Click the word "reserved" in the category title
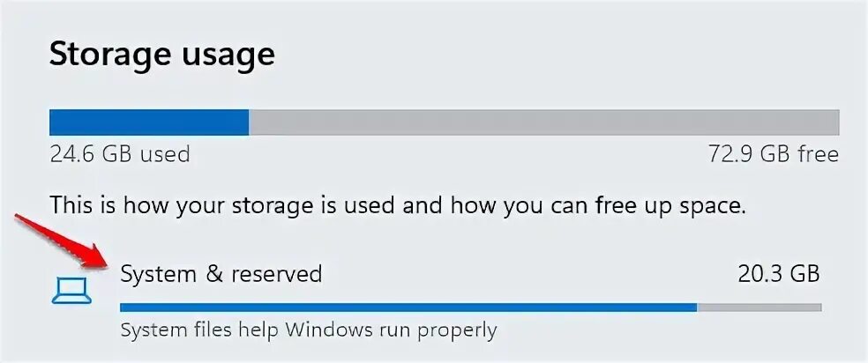Viewport: 868px width, 363px height. [273, 274]
